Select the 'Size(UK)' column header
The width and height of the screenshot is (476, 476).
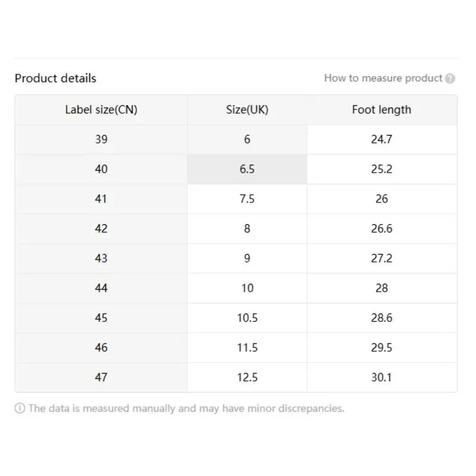click(247, 109)
